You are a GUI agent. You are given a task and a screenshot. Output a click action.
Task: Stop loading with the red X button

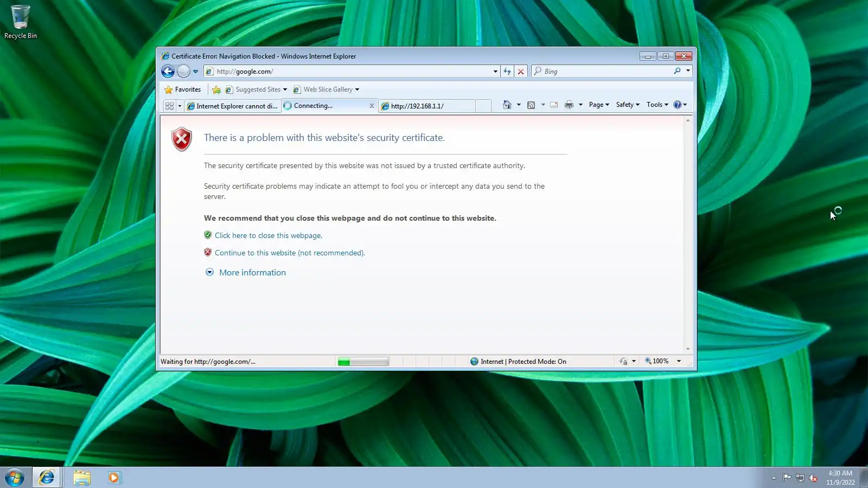point(521,72)
